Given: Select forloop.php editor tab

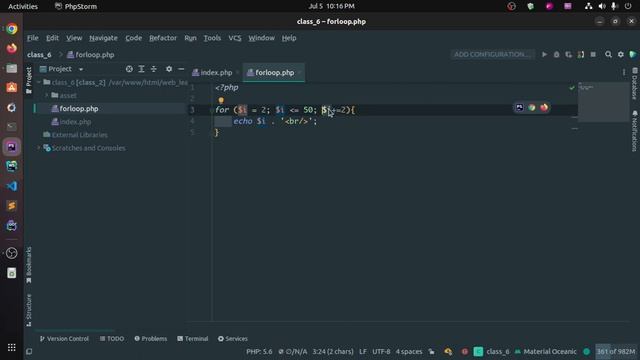Looking at the screenshot, I should point(273,73).
